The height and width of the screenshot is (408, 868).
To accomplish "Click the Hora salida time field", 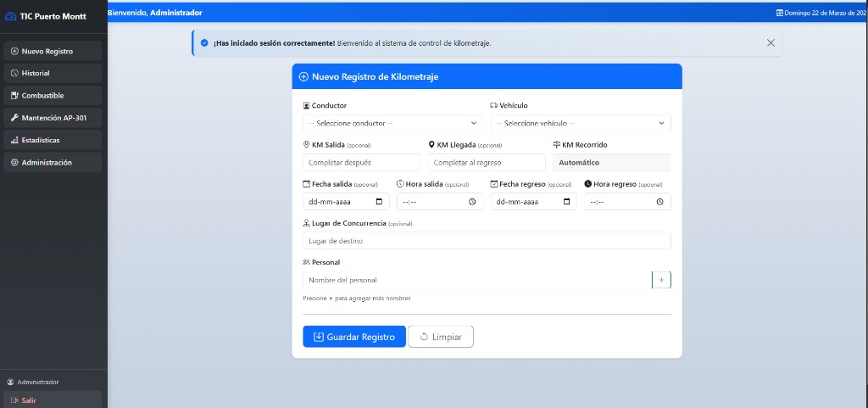I will (x=440, y=202).
